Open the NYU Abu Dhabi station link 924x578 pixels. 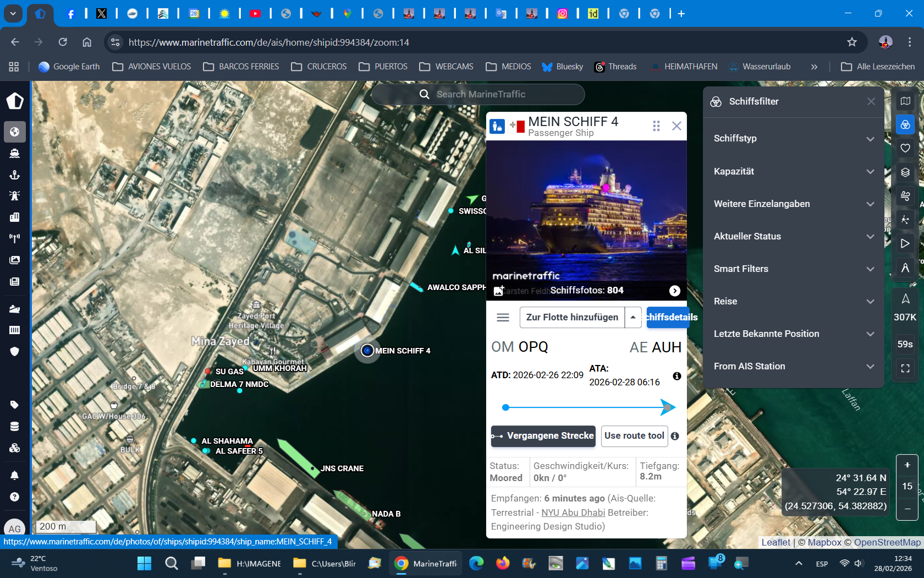(573, 512)
